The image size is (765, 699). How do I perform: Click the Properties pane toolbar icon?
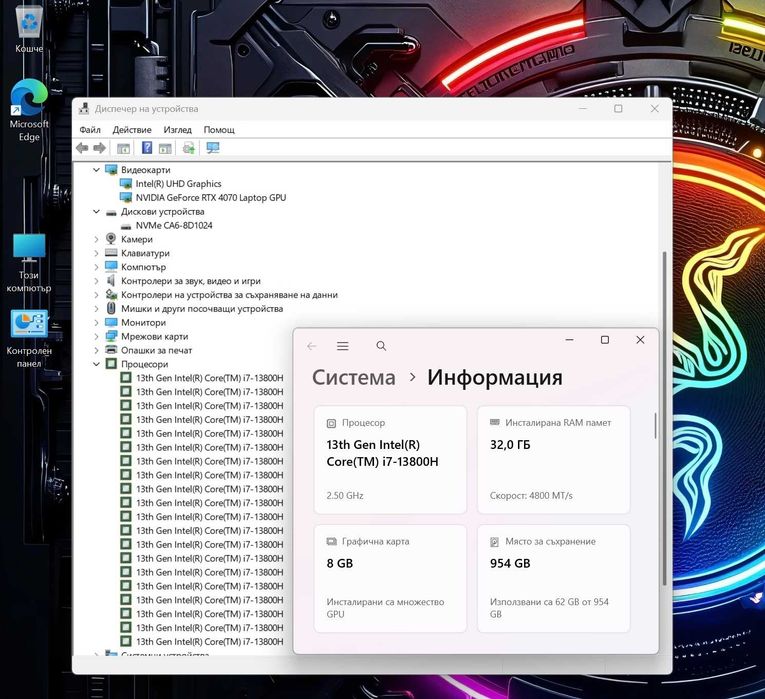165,148
